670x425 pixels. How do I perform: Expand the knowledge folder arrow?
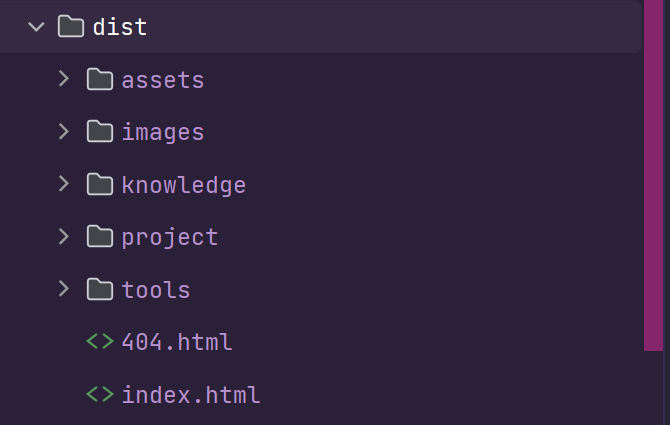[64, 184]
